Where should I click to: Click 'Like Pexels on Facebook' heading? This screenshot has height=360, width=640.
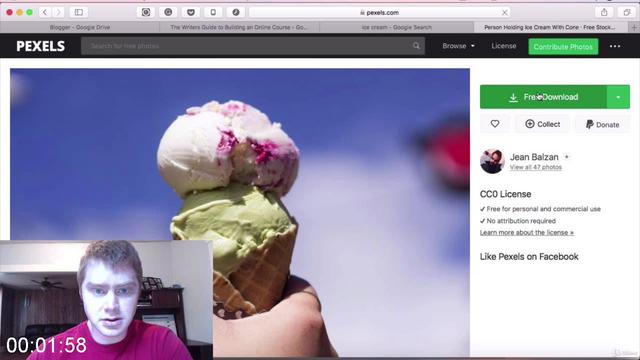click(529, 257)
